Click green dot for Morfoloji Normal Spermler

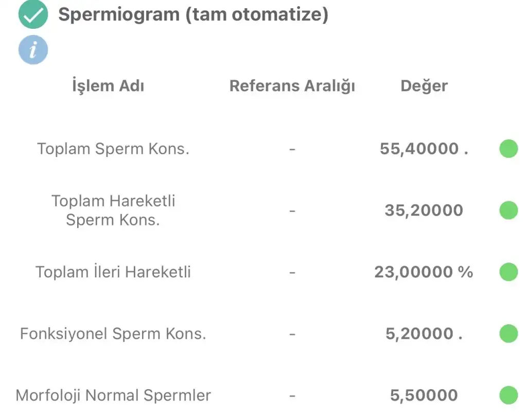click(x=508, y=395)
